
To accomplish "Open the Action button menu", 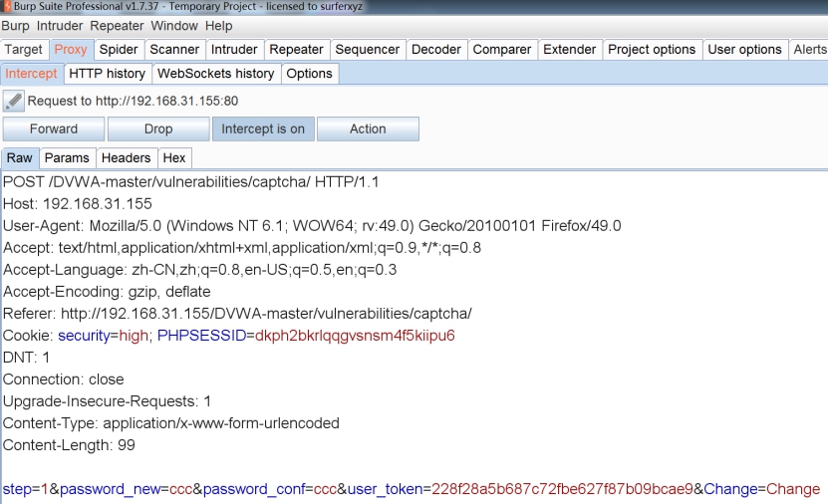I will (x=368, y=128).
